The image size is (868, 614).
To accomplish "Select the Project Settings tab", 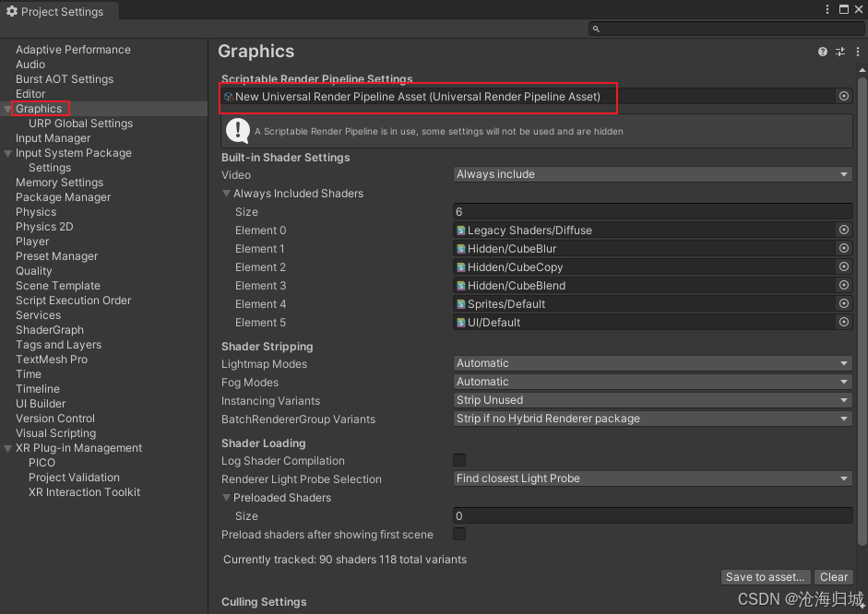I will (59, 12).
